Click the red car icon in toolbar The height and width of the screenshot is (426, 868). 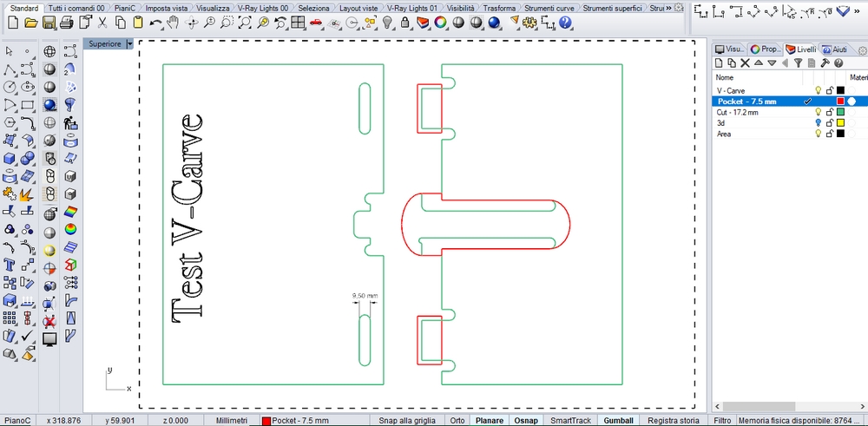point(316,23)
